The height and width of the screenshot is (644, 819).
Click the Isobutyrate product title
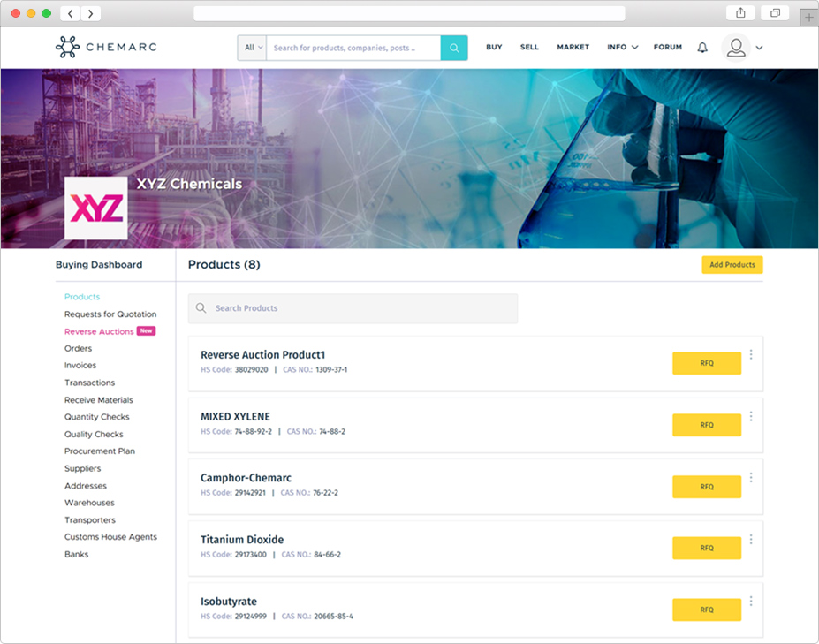228,602
